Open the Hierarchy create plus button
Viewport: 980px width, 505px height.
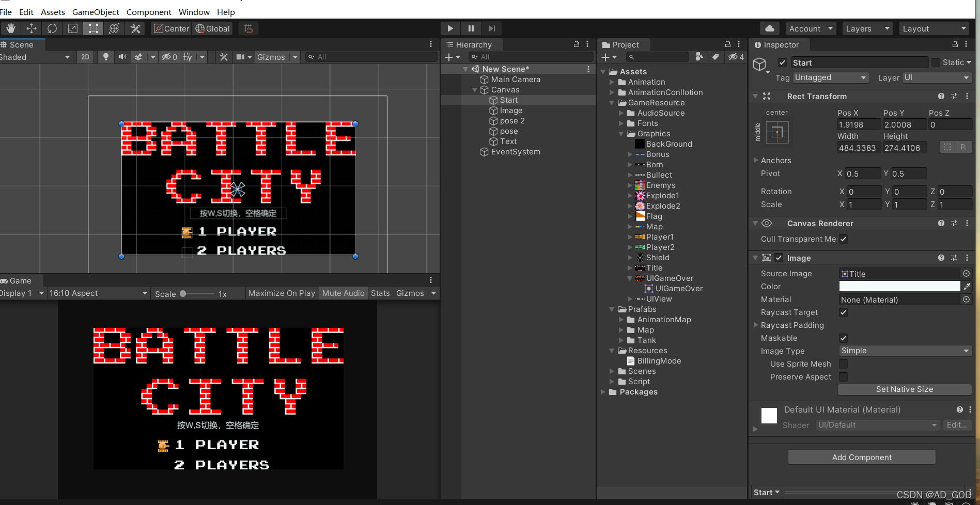[x=453, y=57]
